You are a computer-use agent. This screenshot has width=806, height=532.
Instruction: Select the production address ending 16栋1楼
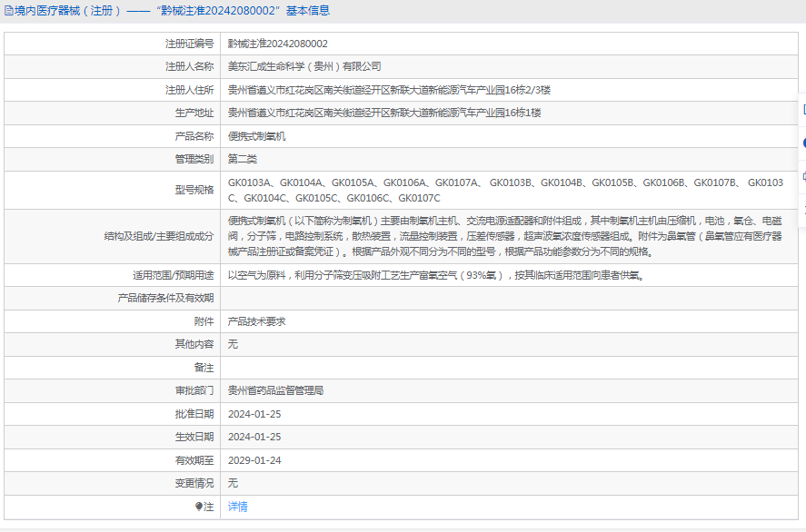point(384,113)
